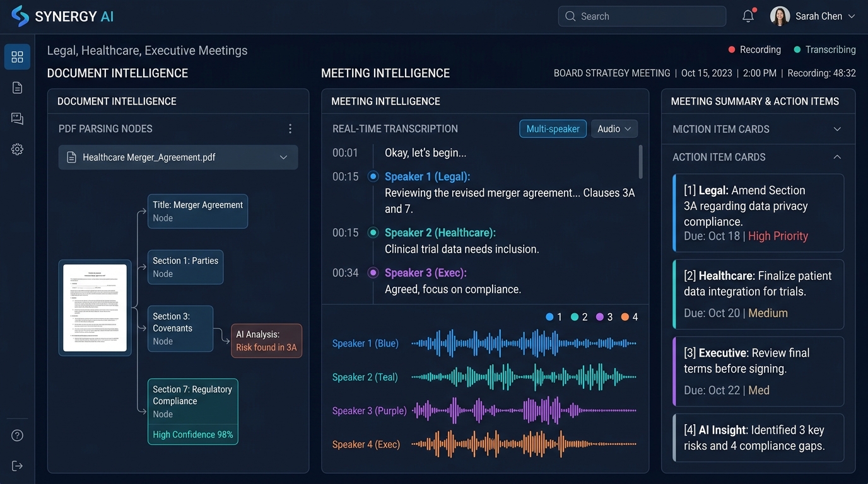Select Speaker 3 timeline marker
Image resolution: width=868 pixels, height=484 pixels.
point(373,273)
